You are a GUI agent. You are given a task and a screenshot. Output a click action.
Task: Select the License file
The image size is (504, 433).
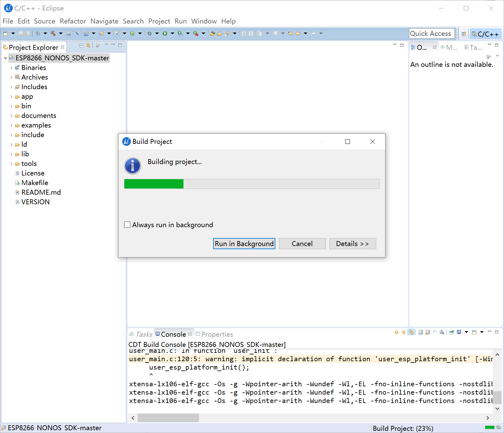coord(30,173)
